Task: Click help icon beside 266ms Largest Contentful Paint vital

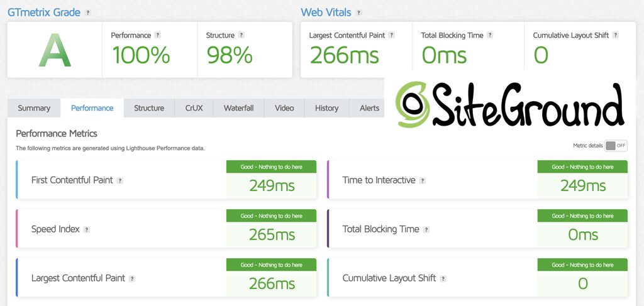Action: click(x=391, y=35)
